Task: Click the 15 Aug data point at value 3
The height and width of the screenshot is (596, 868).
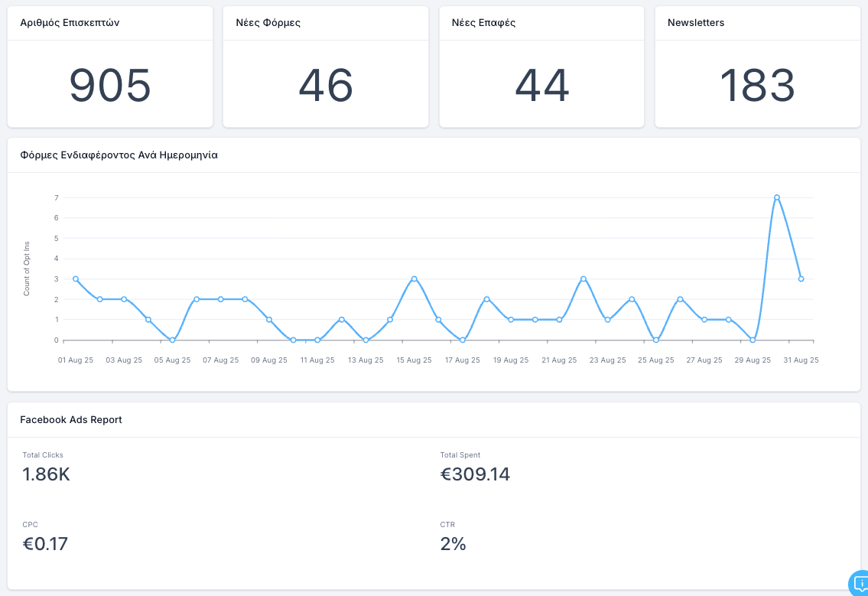Action: (414, 279)
